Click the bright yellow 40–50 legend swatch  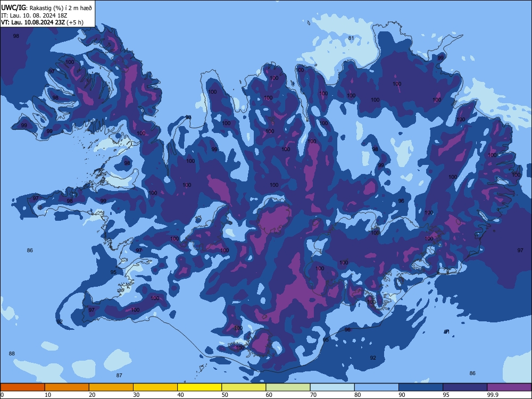(x=199, y=387)
